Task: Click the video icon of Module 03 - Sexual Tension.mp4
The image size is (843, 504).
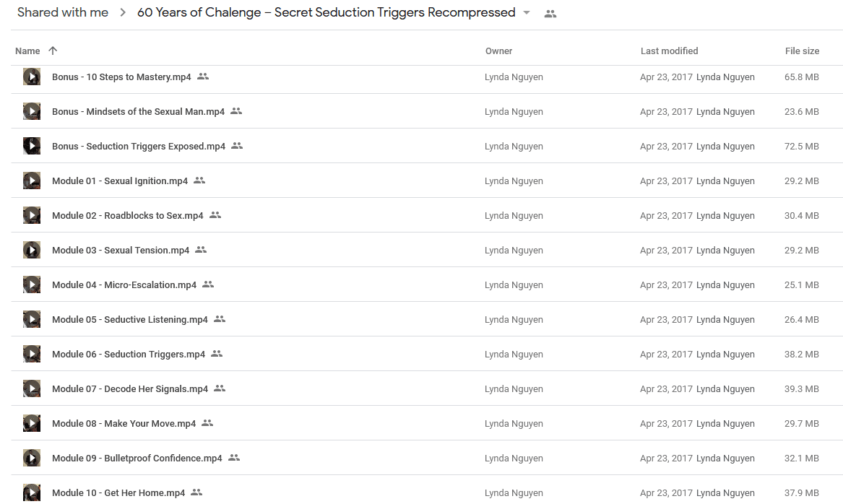Action: point(32,250)
